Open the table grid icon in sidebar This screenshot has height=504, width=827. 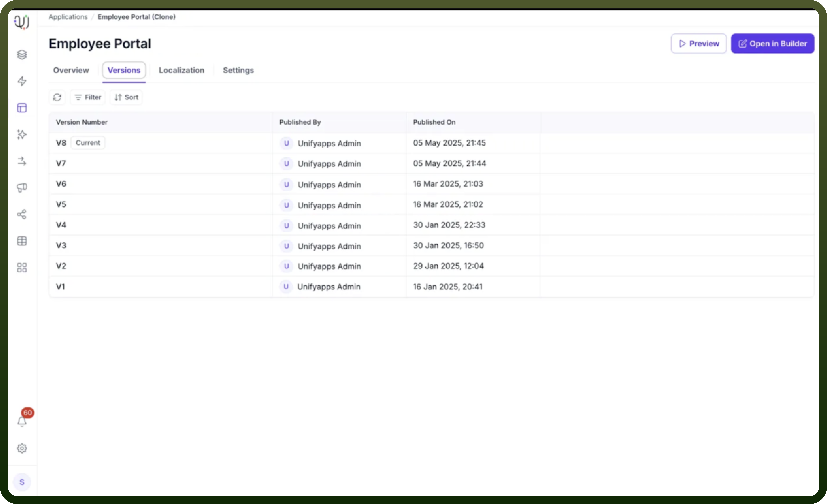tap(22, 241)
